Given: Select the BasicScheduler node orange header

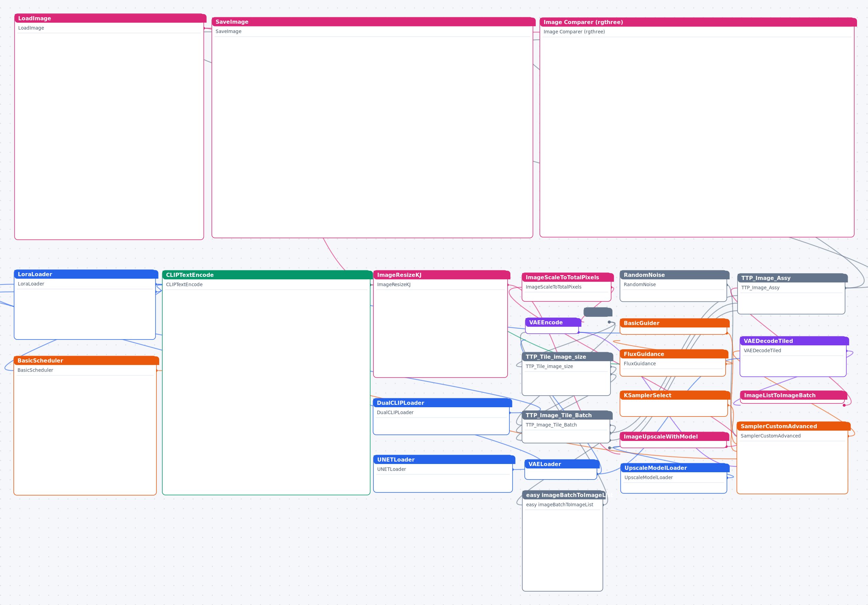Looking at the screenshot, I should [86, 360].
